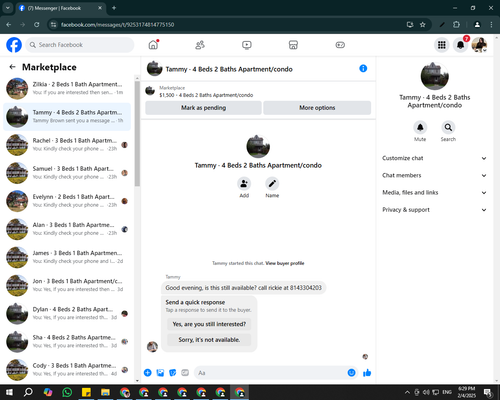Screen dimensions: 500x400
Task: Send quick reply Yes, are you still interested?
Action: [x=209, y=324]
